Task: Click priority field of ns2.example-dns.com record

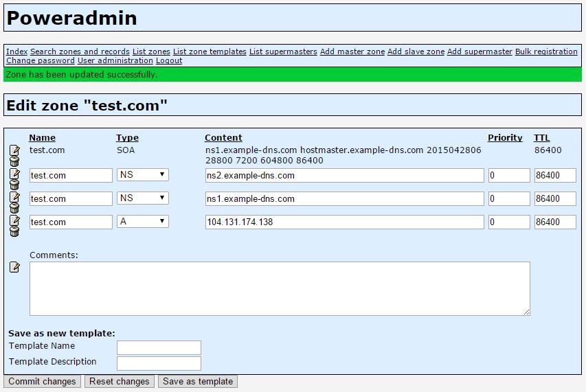Action: 509,176
